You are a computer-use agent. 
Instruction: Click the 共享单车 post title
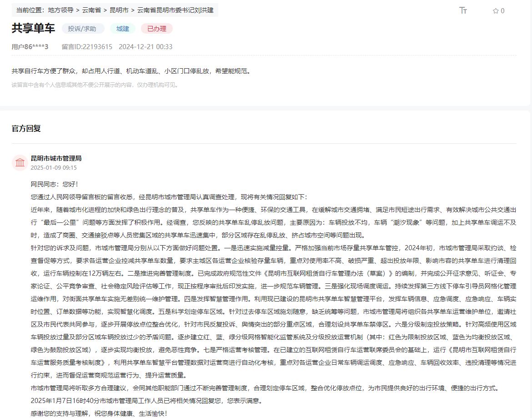pyautogui.click(x=33, y=28)
